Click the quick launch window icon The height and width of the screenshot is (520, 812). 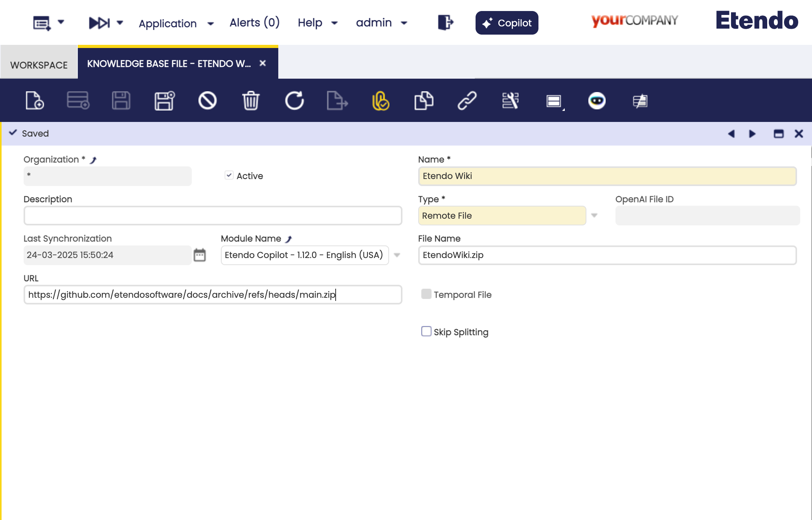click(42, 23)
